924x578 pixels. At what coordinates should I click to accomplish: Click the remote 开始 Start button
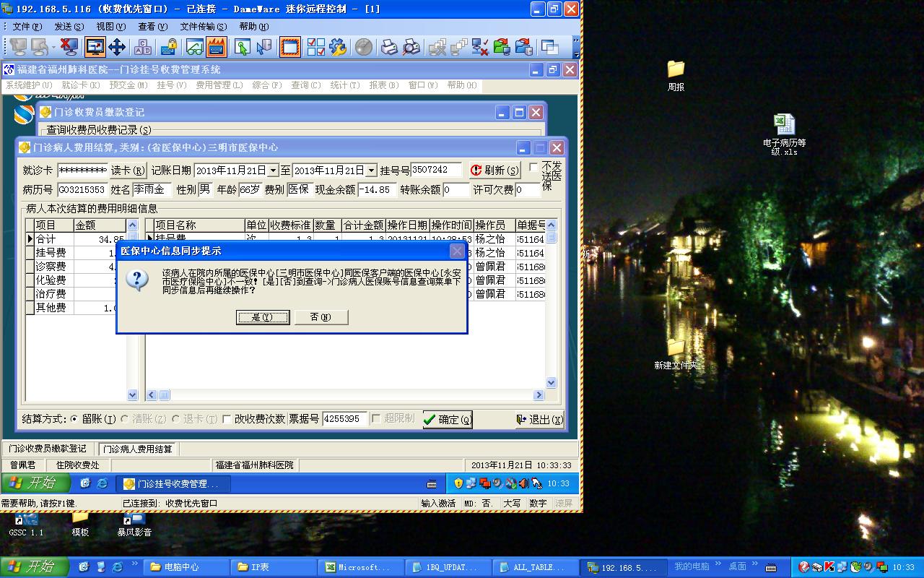[35, 483]
